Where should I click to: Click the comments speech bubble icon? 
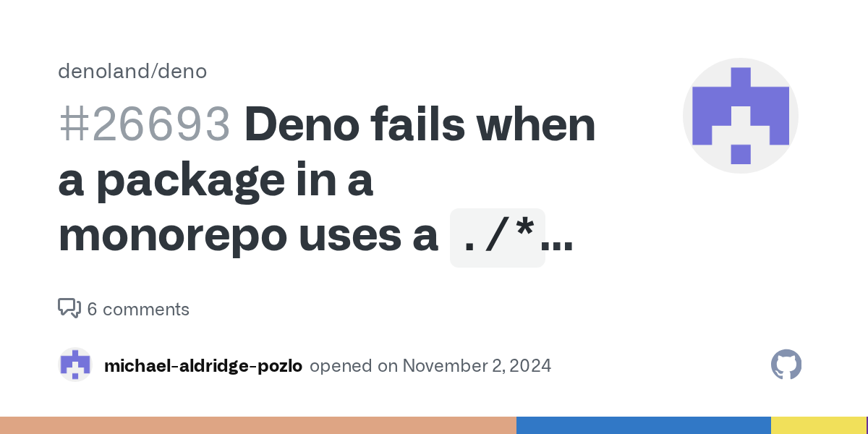(69, 309)
